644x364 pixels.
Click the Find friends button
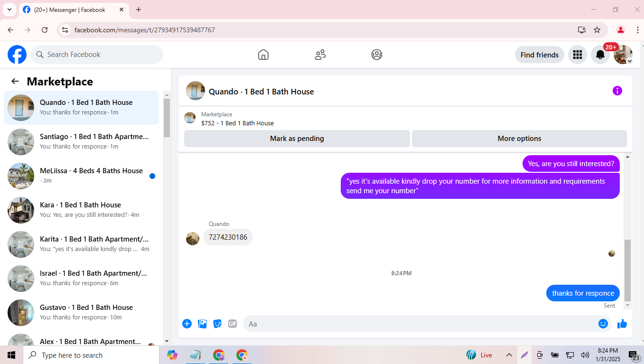(x=540, y=55)
